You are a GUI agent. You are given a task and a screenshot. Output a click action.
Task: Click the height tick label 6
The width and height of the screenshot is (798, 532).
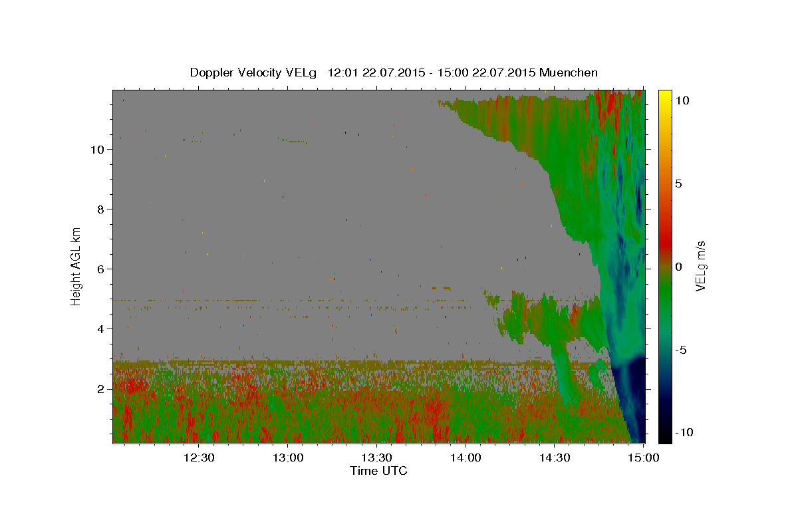tap(102, 269)
